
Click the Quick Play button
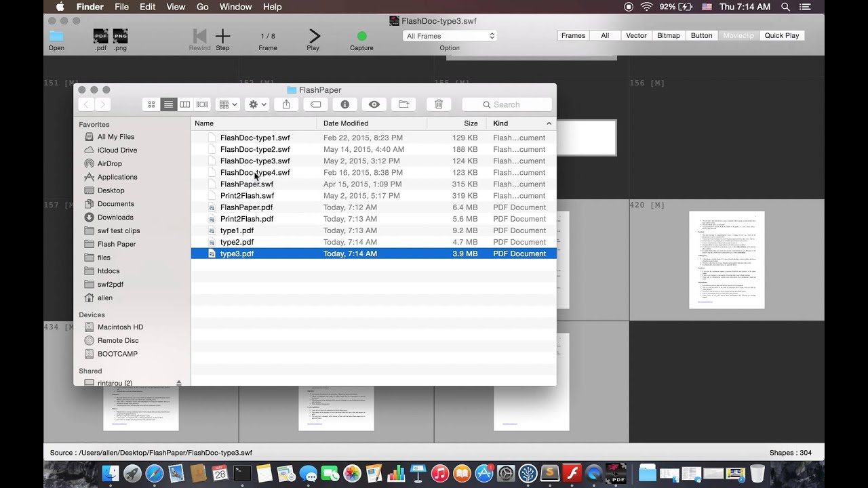[782, 35]
